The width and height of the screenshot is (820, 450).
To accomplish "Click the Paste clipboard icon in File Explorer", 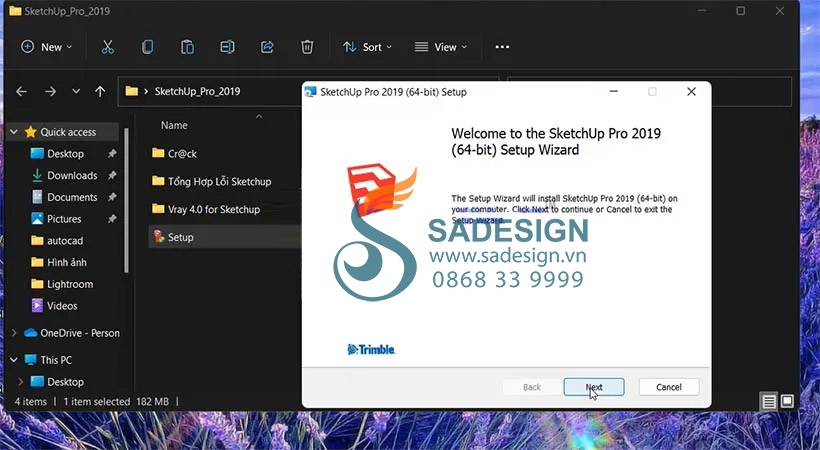I will pyautogui.click(x=187, y=47).
